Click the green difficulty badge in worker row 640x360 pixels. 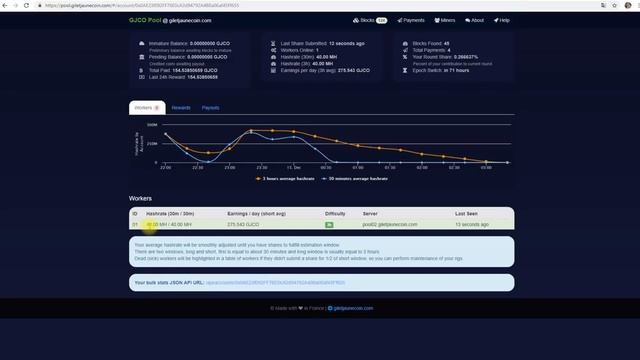pyautogui.click(x=329, y=224)
